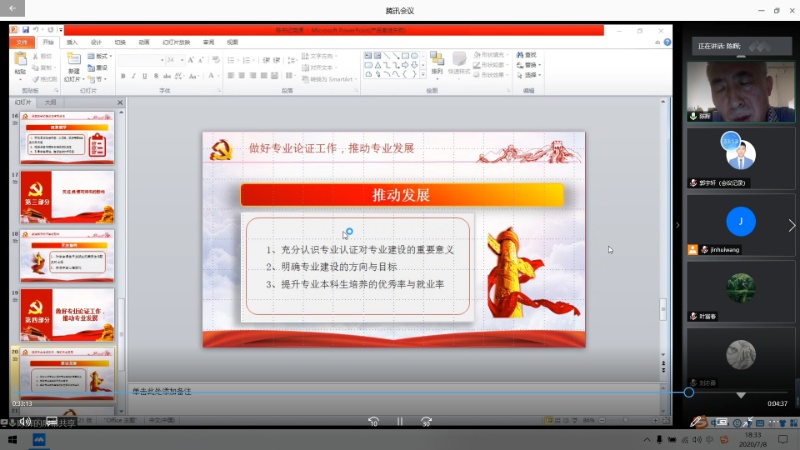Skip forward 30 seconds in the video
800x450 pixels.
(426, 421)
